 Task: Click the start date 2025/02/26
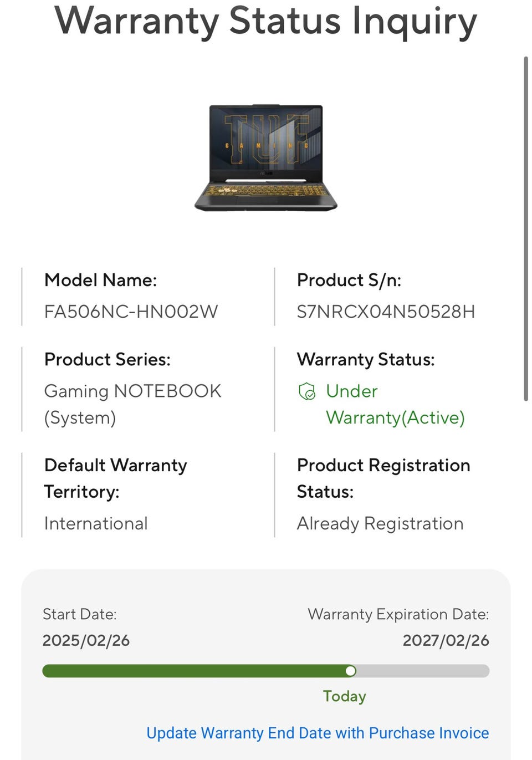[x=86, y=640]
